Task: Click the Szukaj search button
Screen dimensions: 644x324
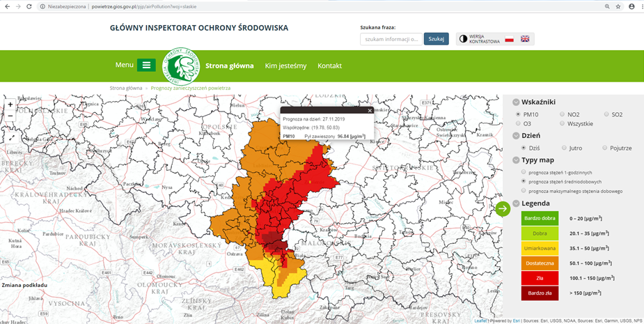Action: (x=436, y=39)
